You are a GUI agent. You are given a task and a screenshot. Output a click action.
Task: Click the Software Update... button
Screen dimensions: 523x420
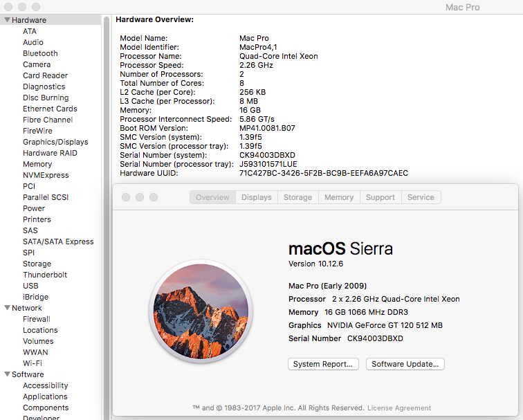pos(405,364)
